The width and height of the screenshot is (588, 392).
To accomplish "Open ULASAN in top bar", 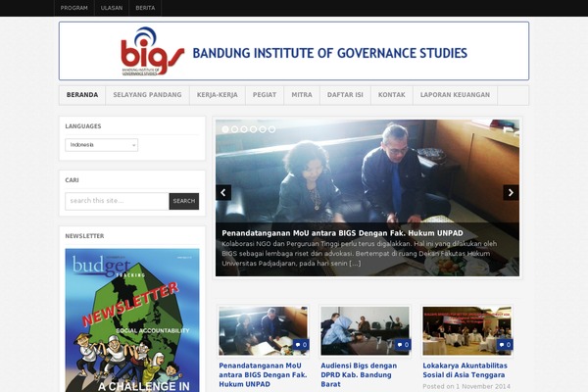I will click(x=112, y=8).
